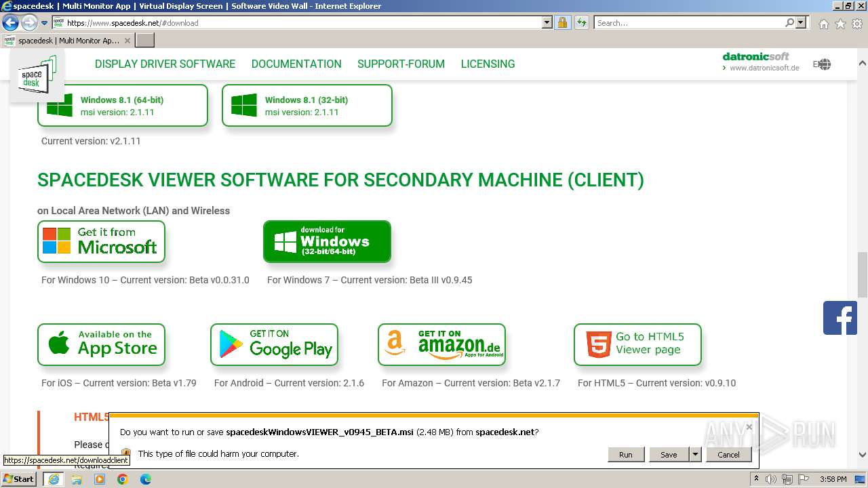This screenshot has width=868, height=488.
Task: Open the DOCUMENTATION menu item
Action: tap(296, 64)
